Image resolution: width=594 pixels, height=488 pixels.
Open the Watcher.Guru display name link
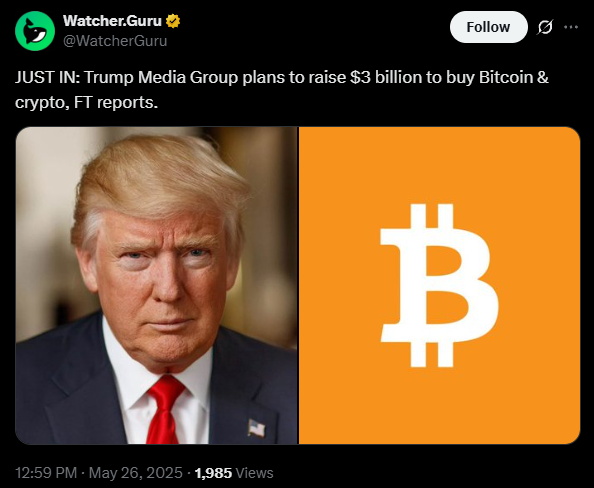coord(112,21)
